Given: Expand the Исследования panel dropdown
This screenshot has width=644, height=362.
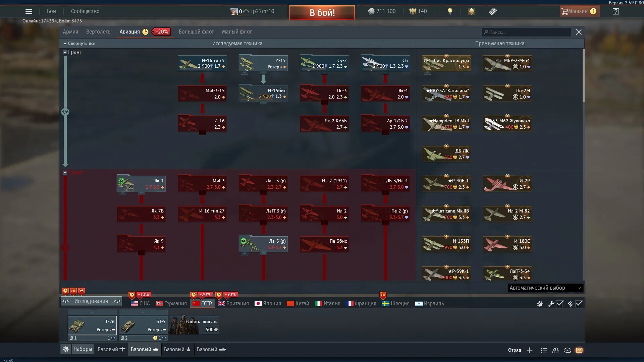Looking at the screenshot, I should [x=91, y=301].
